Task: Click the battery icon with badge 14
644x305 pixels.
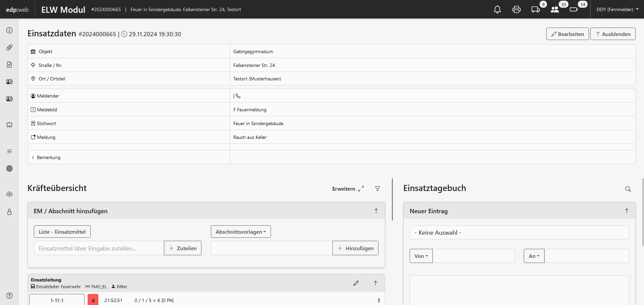Action: click(574, 9)
